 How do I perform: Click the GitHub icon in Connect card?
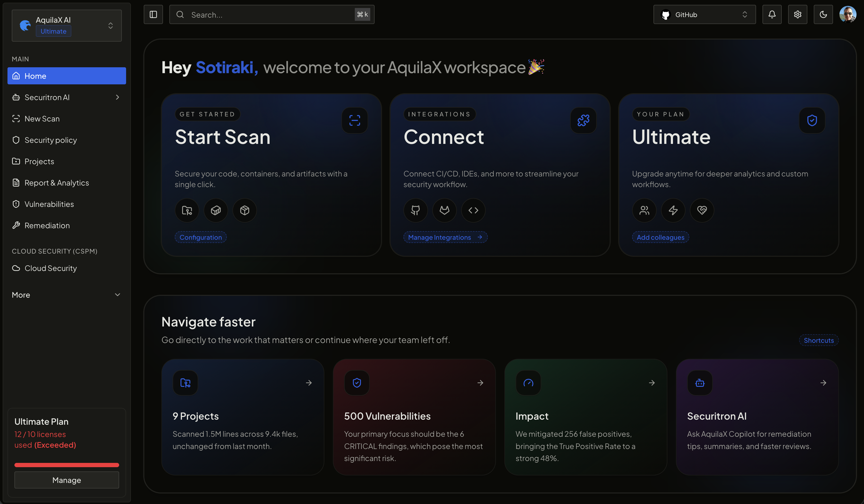coord(415,210)
